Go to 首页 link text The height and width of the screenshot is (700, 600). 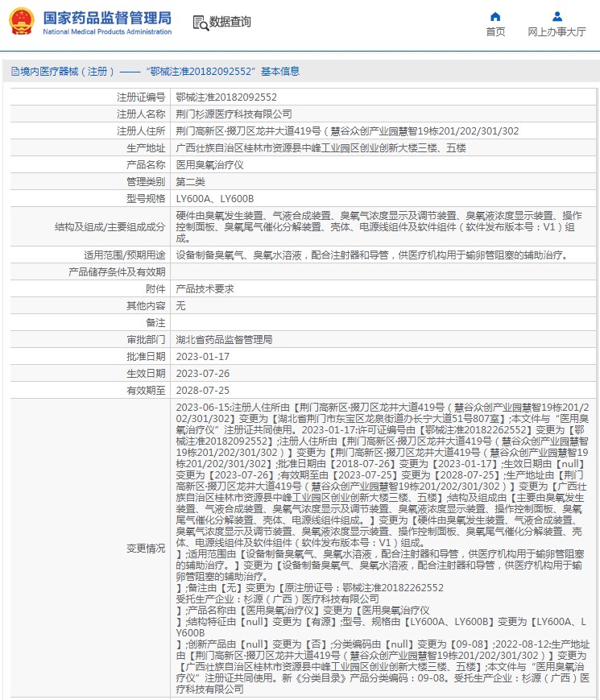tap(495, 31)
